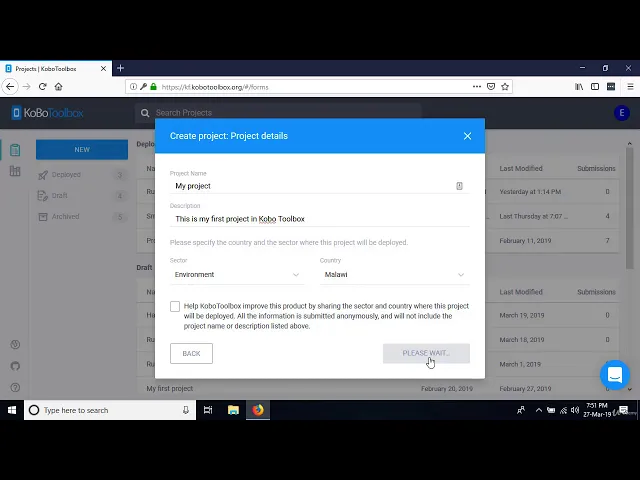Enable the Help KoboToolbox sharing checkbox

point(175,307)
